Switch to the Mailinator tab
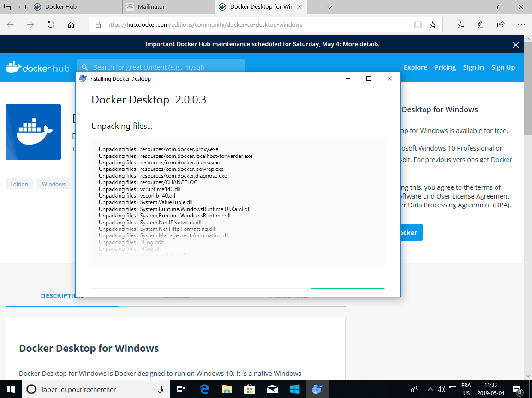This screenshot has width=532, height=398. (x=168, y=7)
